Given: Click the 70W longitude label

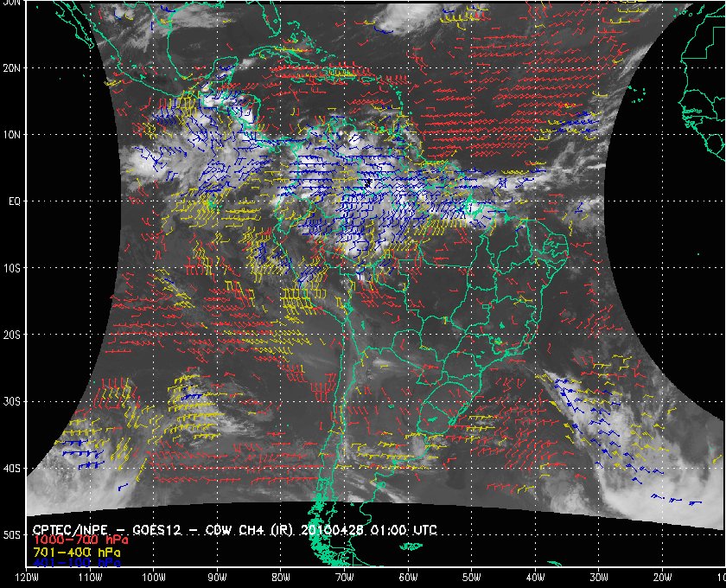Looking at the screenshot, I should [x=344, y=578].
